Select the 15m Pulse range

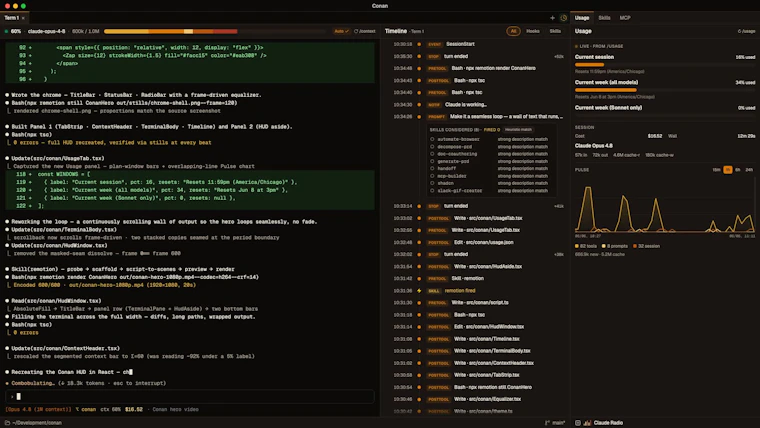[x=716, y=170]
